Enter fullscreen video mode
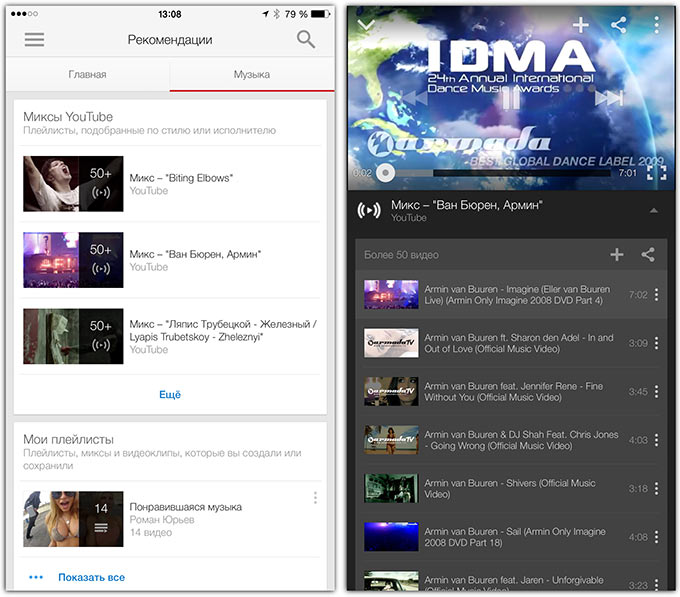The image size is (680, 597). [x=657, y=173]
